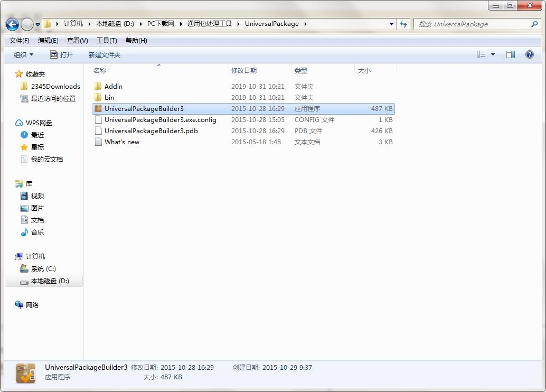Click the WPS网盘 cloud icon
The height and width of the screenshot is (392, 546).
point(19,123)
